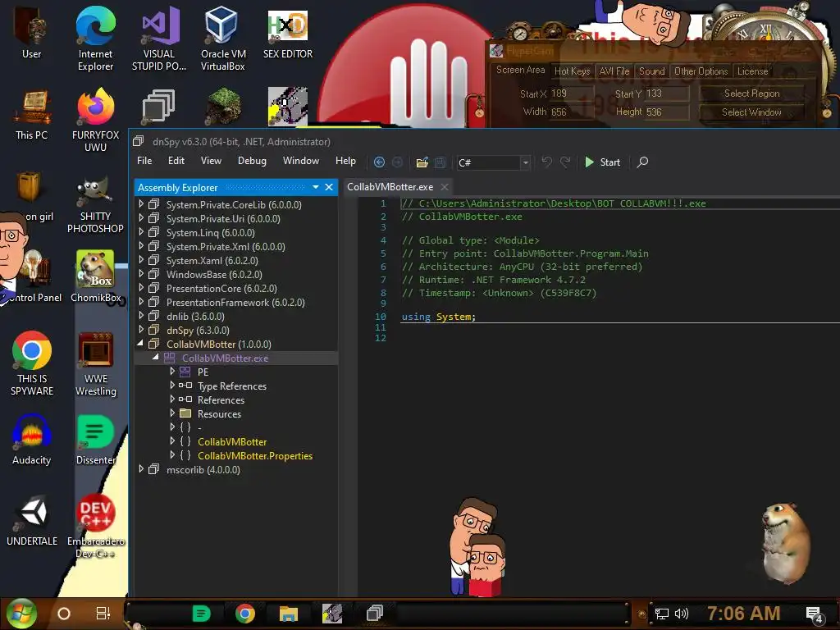Click the 'using System;' code line
The image size is (840, 630).
[439, 317]
